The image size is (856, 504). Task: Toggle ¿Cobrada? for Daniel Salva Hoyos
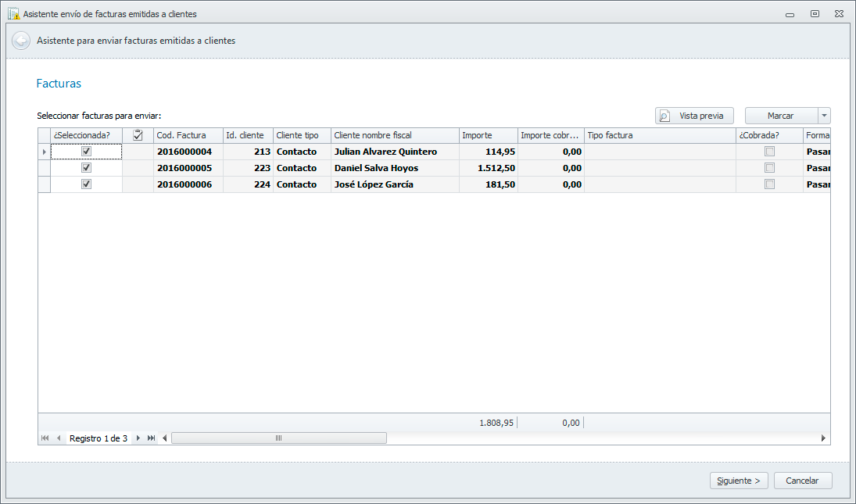point(770,167)
